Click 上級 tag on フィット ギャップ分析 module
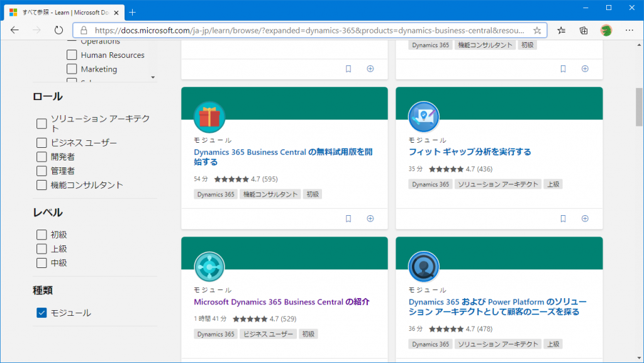 tap(553, 184)
